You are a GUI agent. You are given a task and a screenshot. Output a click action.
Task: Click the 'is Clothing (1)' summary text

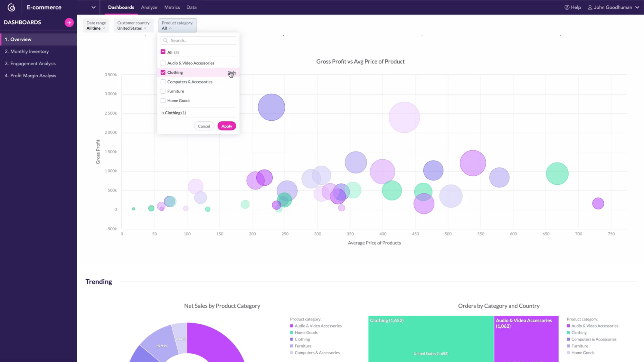[x=174, y=113]
